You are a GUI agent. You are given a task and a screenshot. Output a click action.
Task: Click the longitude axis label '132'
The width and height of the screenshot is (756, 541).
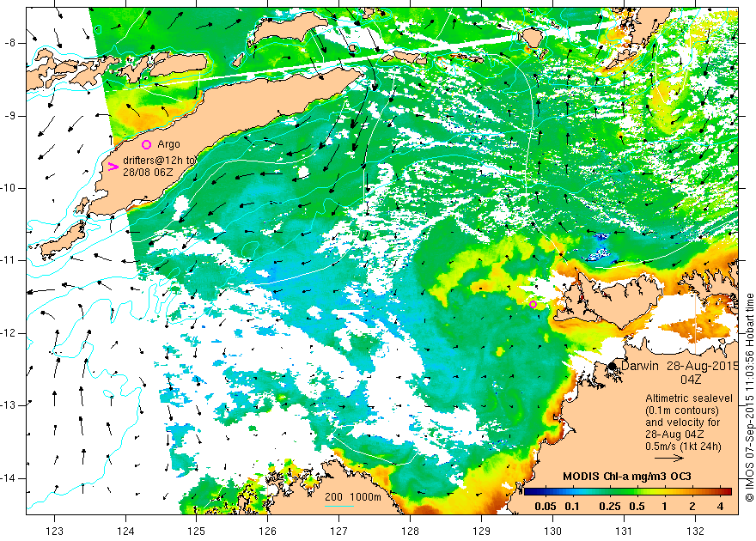695,531
